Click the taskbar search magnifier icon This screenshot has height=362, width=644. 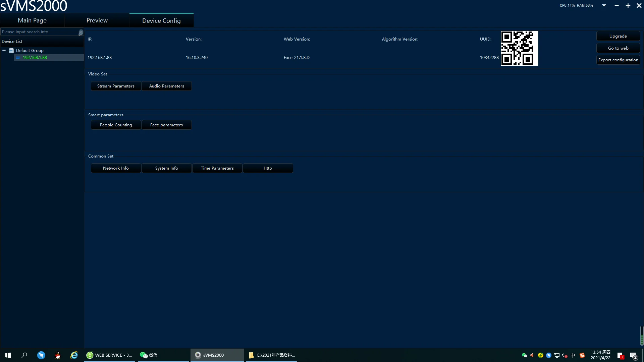coord(24,355)
